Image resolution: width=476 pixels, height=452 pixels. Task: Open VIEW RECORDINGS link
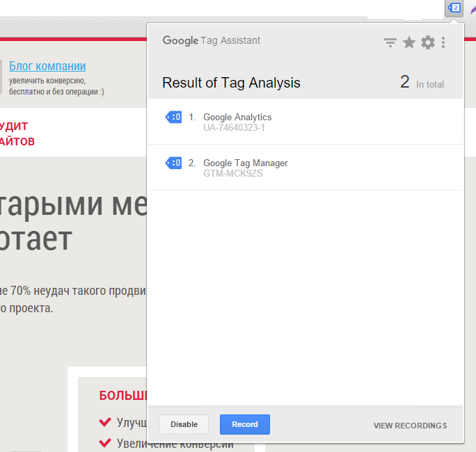coord(410,426)
